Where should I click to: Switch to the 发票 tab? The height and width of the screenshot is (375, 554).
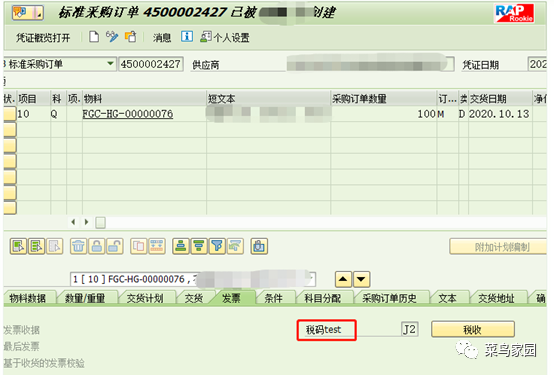[x=231, y=299]
